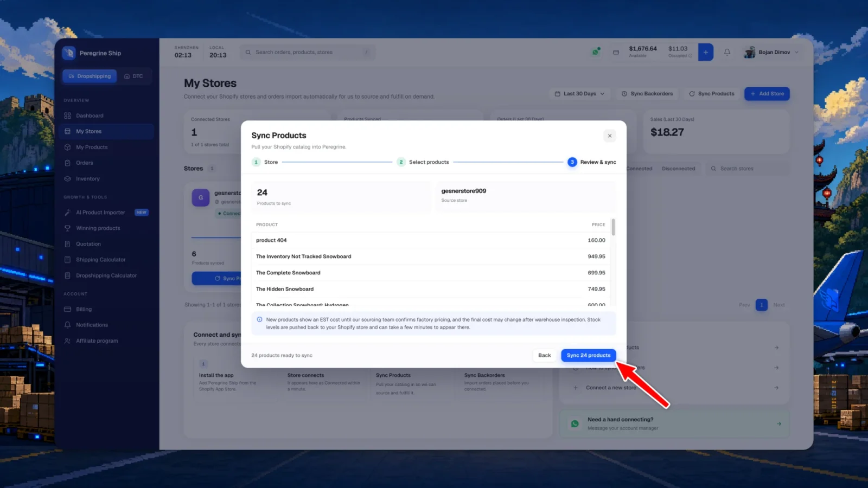The width and height of the screenshot is (868, 488).
Task: Select step 3 Review & sync
Action: 592,162
